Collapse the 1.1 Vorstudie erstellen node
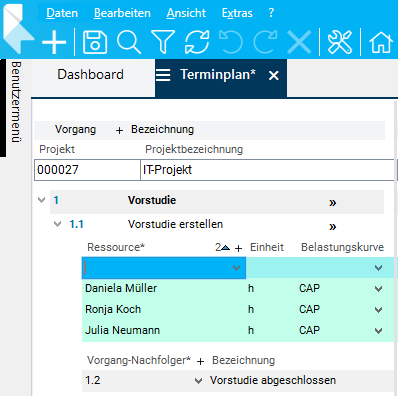398x396 pixels. tap(57, 224)
